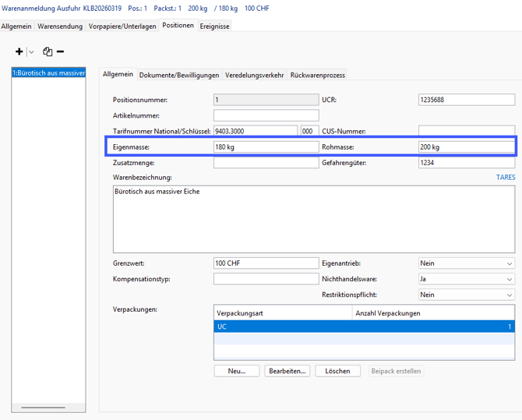This screenshot has width=522, height=420.
Task: Click the plus icon to add position
Action: (x=19, y=51)
